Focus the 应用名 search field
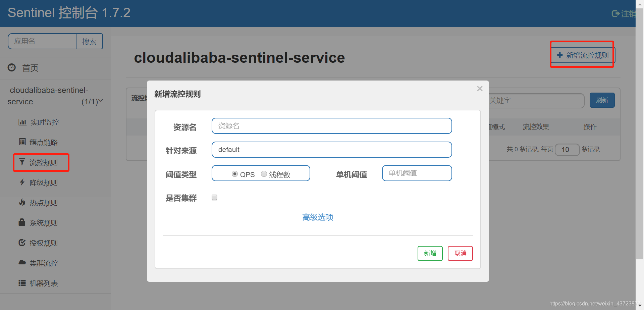Screen dimensions: 644x310 (x=42, y=41)
